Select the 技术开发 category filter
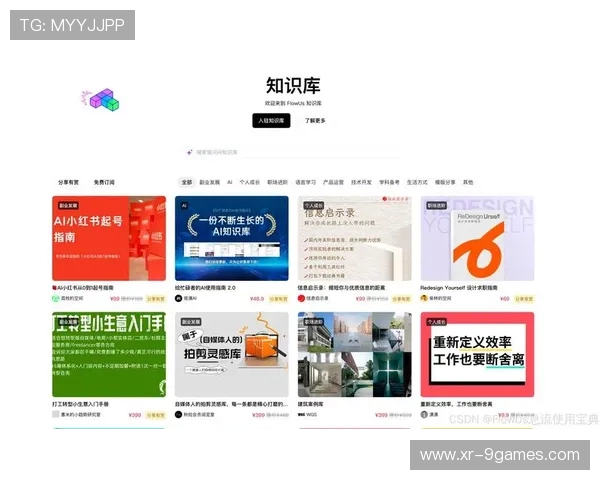This screenshot has height=480, width=600. coord(361,182)
